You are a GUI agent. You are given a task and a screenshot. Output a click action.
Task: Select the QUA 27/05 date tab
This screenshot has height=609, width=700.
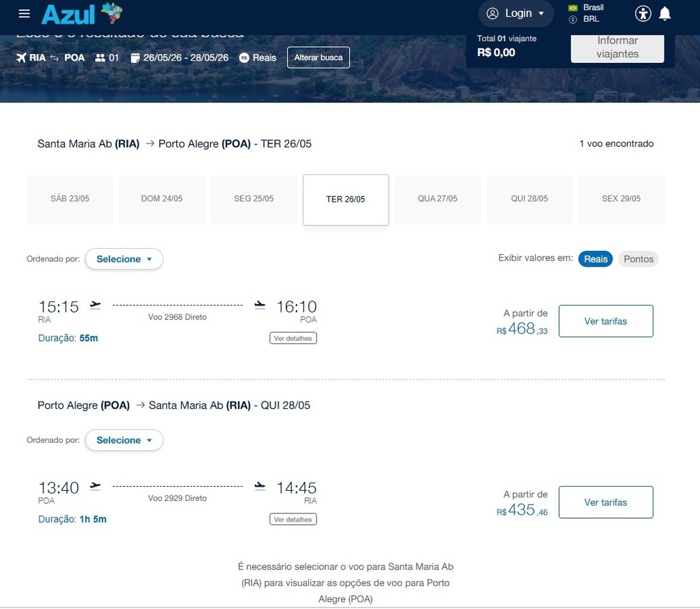pyautogui.click(x=437, y=199)
